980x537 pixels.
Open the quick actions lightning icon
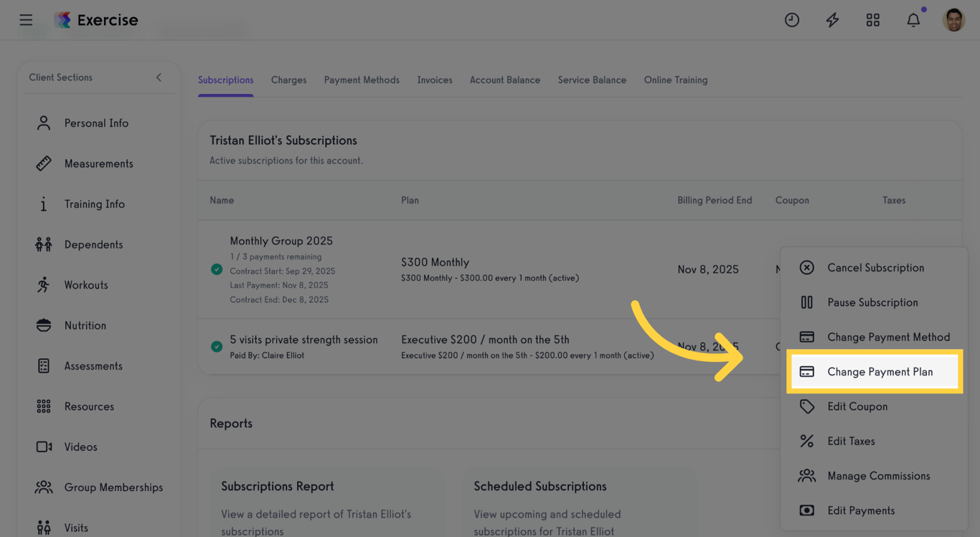(832, 19)
